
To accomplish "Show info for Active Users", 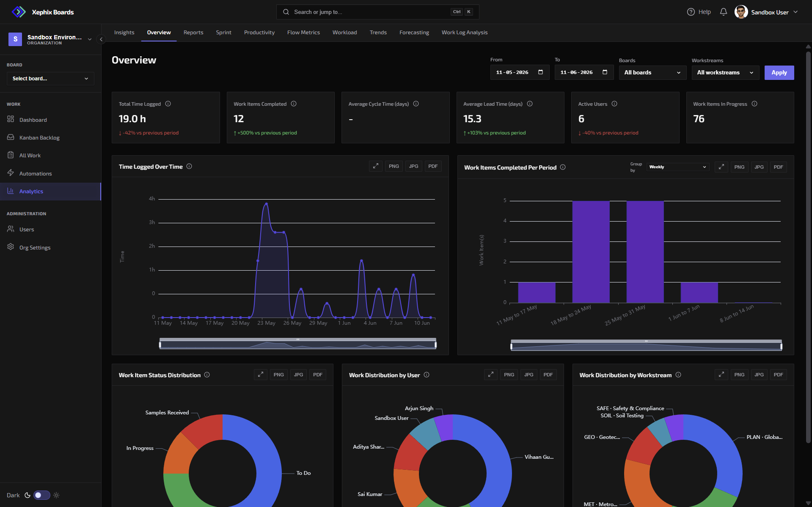I will (x=614, y=104).
